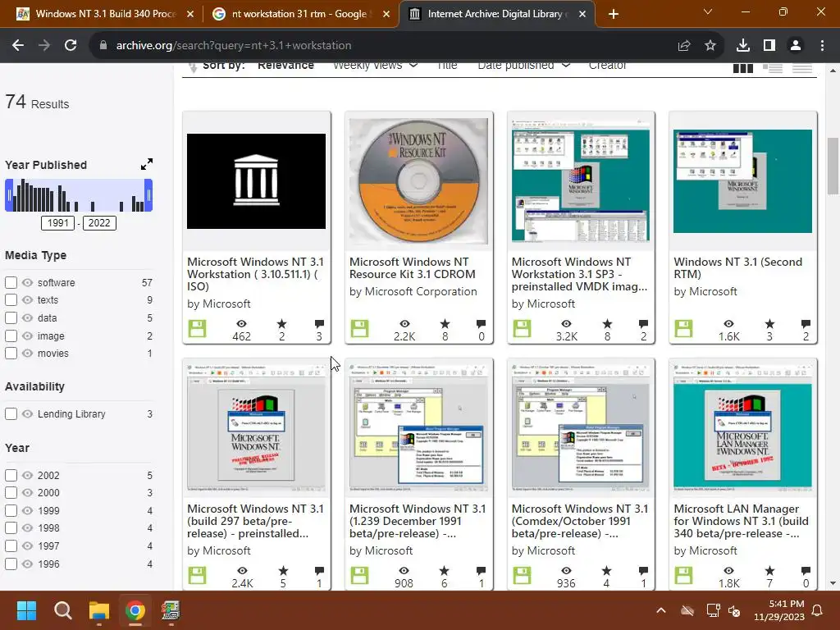Check the movies media type filter
The height and width of the screenshot is (630, 840).
(x=11, y=354)
